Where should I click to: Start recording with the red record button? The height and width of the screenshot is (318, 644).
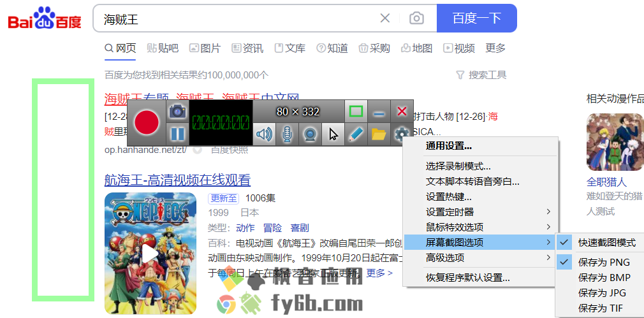pos(147,123)
